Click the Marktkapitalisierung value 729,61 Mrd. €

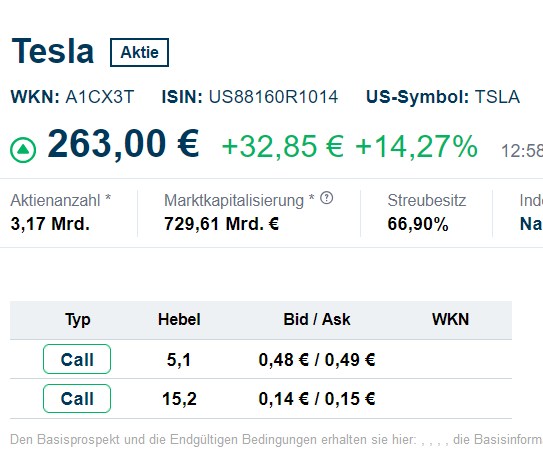222,224
